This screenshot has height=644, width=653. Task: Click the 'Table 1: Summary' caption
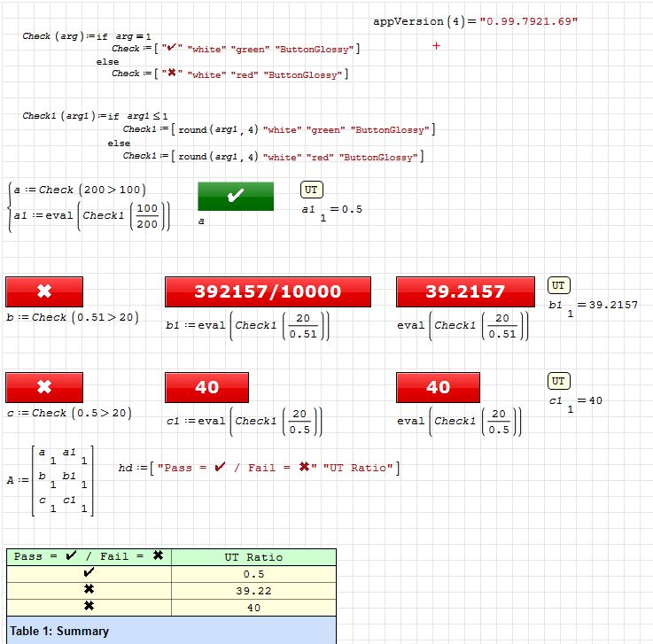coord(60,631)
